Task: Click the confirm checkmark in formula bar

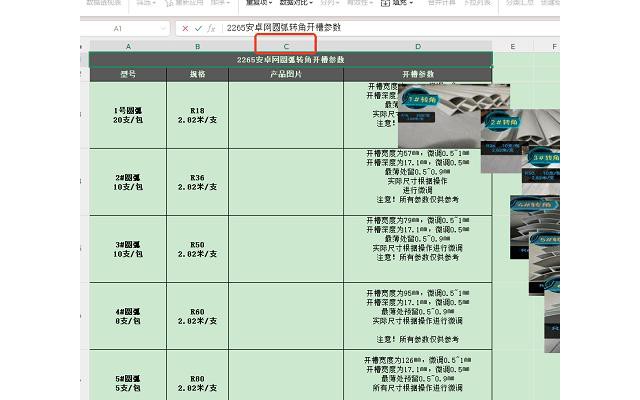Action: click(198, 28)
